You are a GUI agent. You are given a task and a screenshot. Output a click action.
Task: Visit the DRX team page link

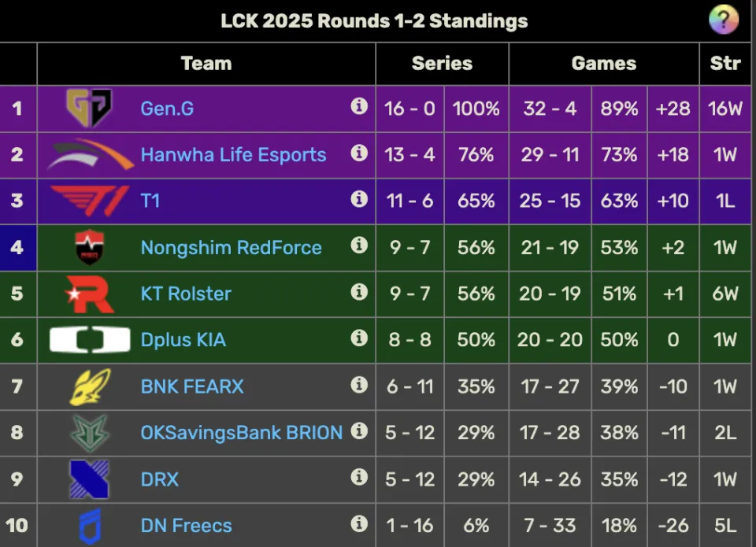pyautogui.click(x=160, y=479)
